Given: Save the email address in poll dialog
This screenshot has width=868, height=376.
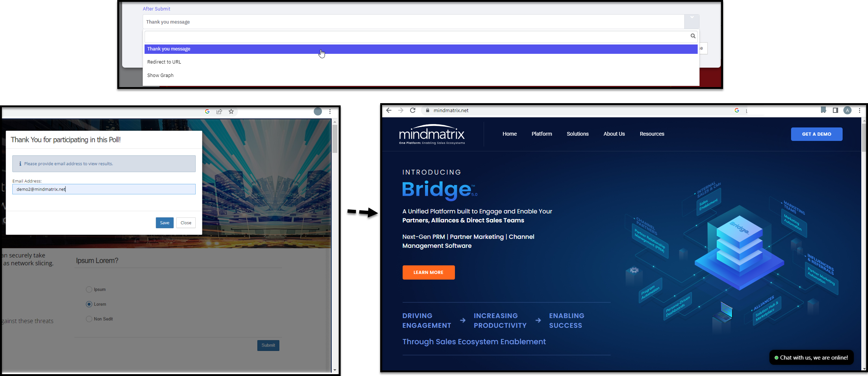Looking at the screenshot, I should tap(165, 223).
